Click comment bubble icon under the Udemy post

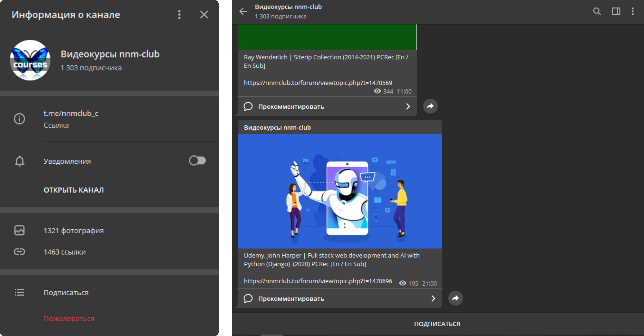point(248,298)
